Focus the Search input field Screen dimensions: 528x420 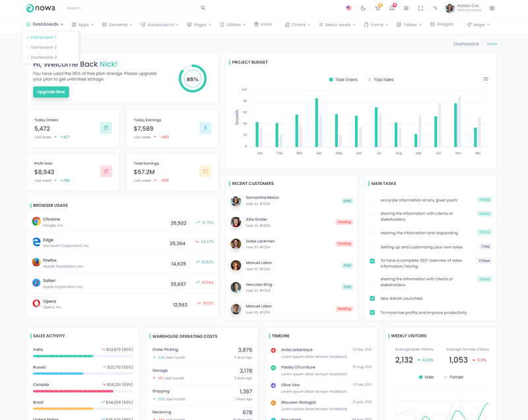click(x=132, y=8)
